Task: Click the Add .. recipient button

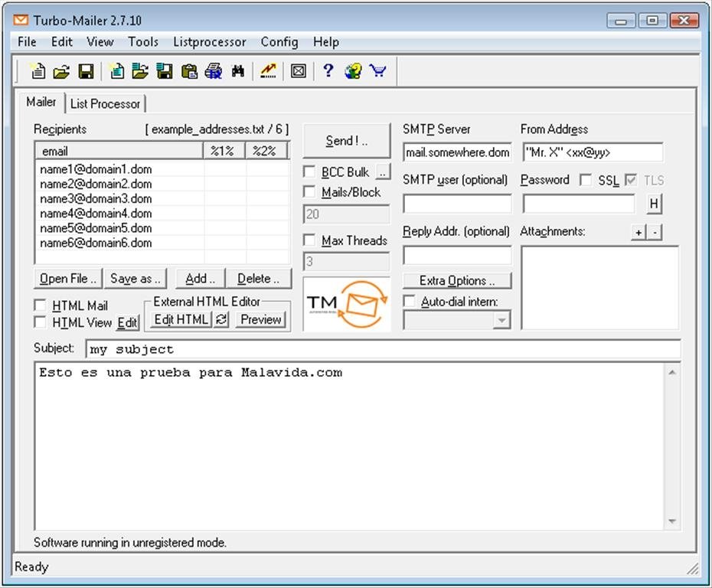Action: [200, 279]
